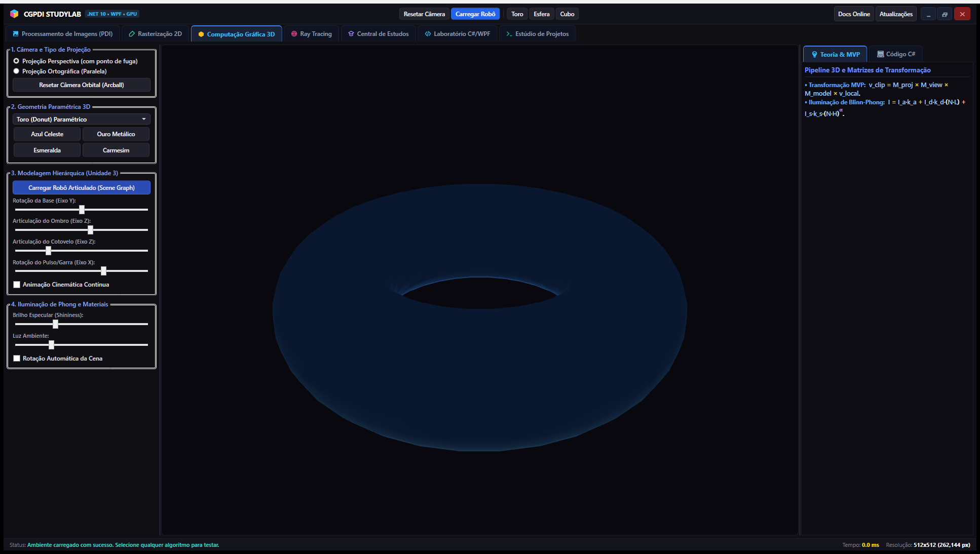
Task: Click the Luz Ambiente slider thumb
Action: 51,345
